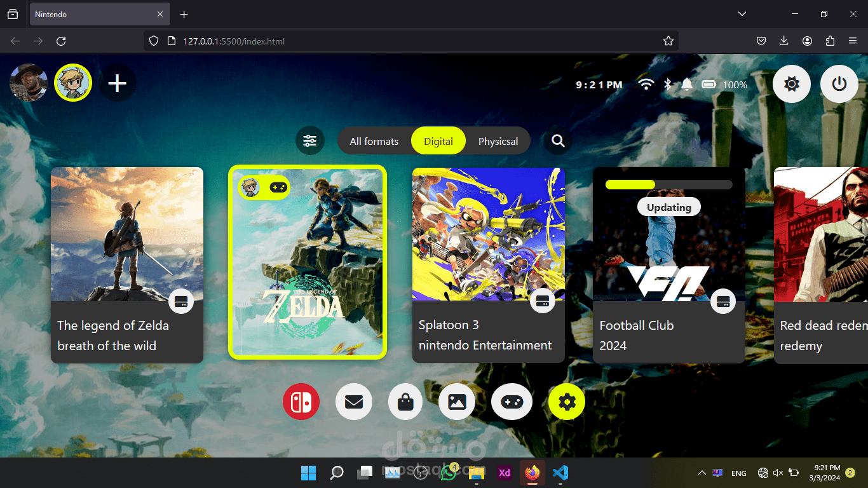This screenshot has height=488, width=868.
Task: Click the Wi-Fi status icon
Action: (x=646, y=85)
